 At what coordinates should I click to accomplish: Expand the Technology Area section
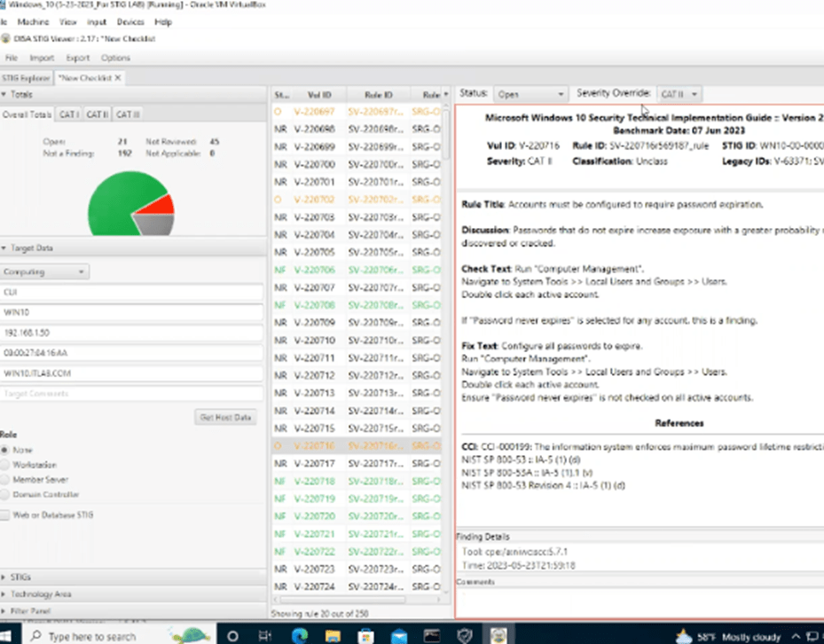[x=42, y=593]
